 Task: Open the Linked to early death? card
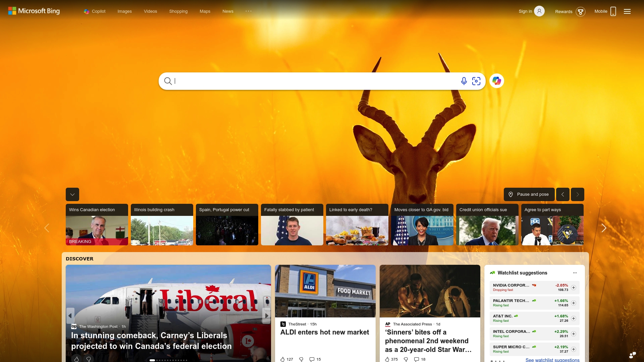[x=357, y=225]
